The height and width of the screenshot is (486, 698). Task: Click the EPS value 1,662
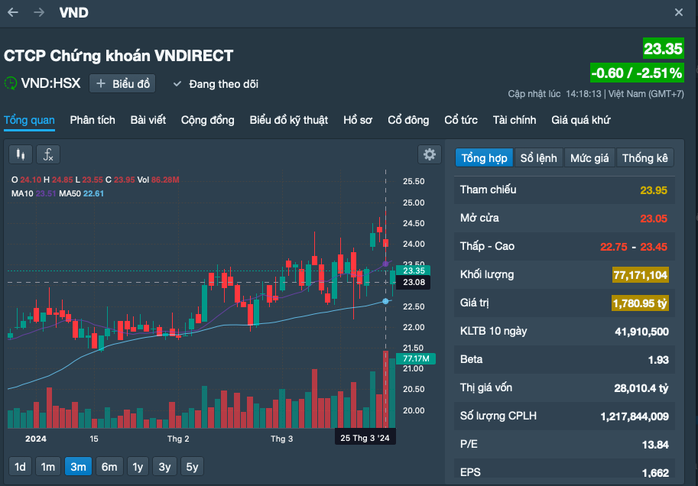click(655, 473)
